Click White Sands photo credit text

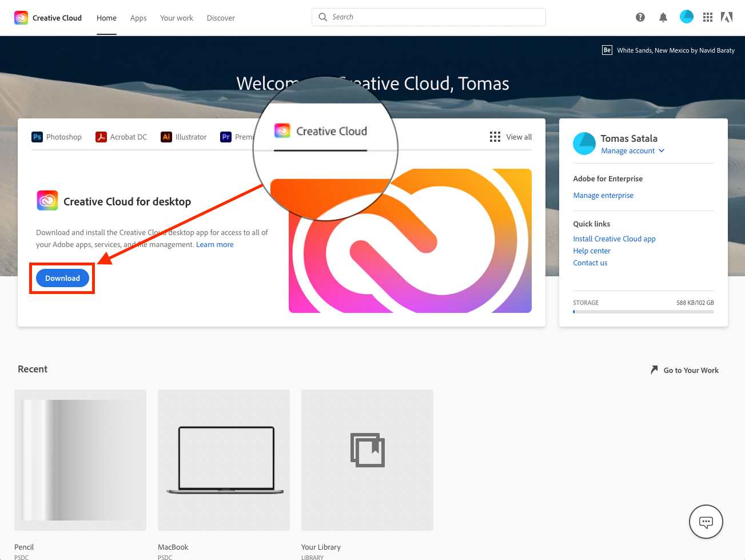pyautogui.click(x=676, y=50)
